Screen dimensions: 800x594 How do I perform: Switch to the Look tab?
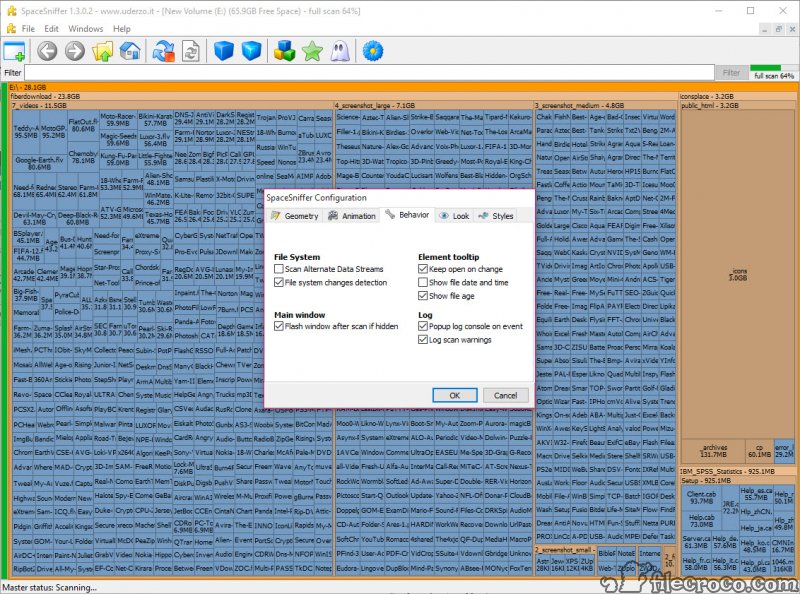454,216
